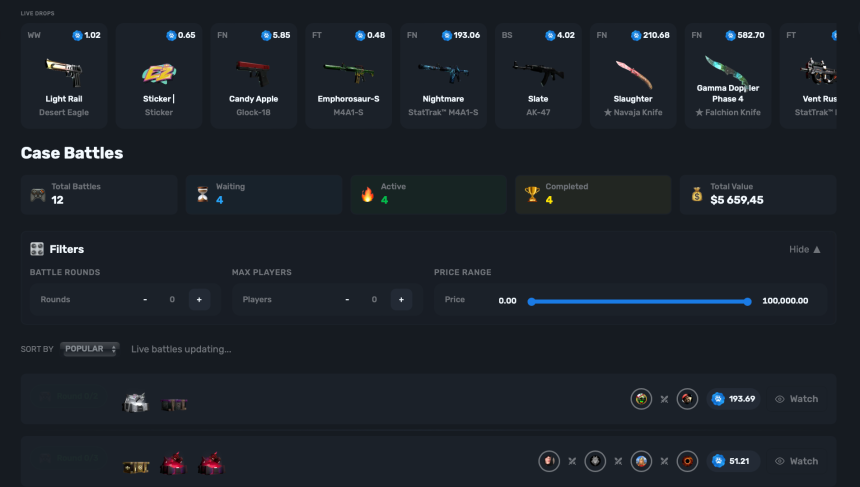Decrease the Players filter with minus
This screenshot has height=487, width=860.
[x=347, y=299]
